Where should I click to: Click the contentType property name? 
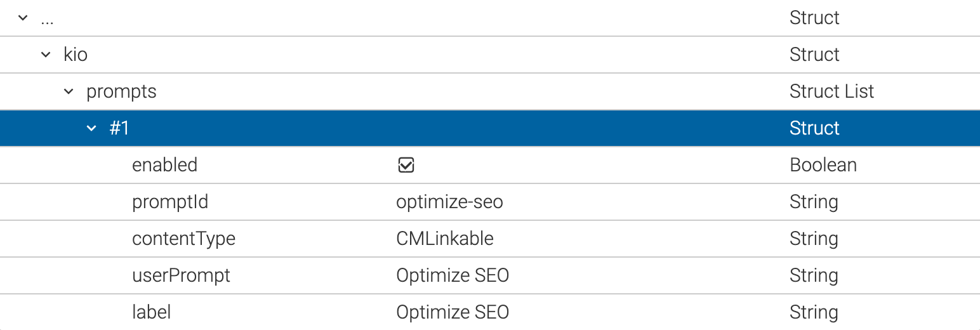(x=183, y=239)
